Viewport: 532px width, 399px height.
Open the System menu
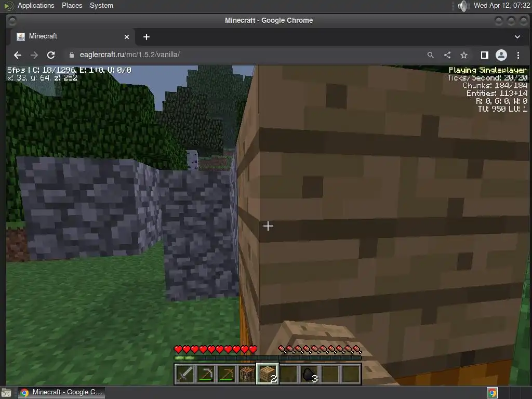pos(101,5)
